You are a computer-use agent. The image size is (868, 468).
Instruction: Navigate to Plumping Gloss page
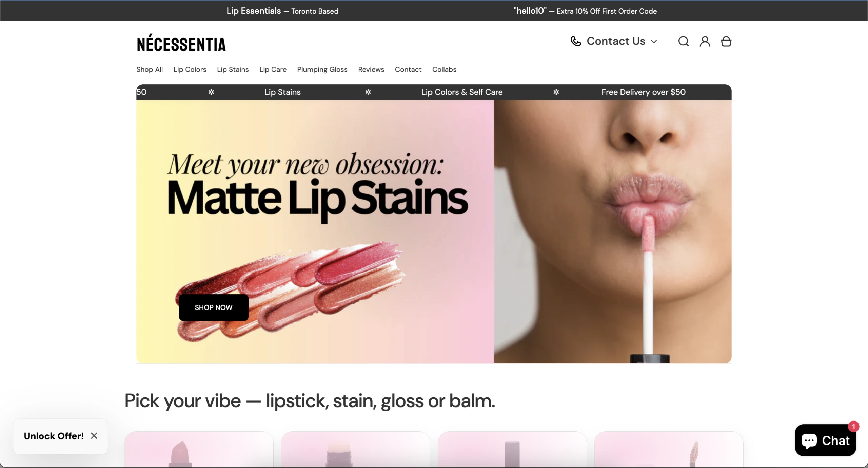pos(322,69)
